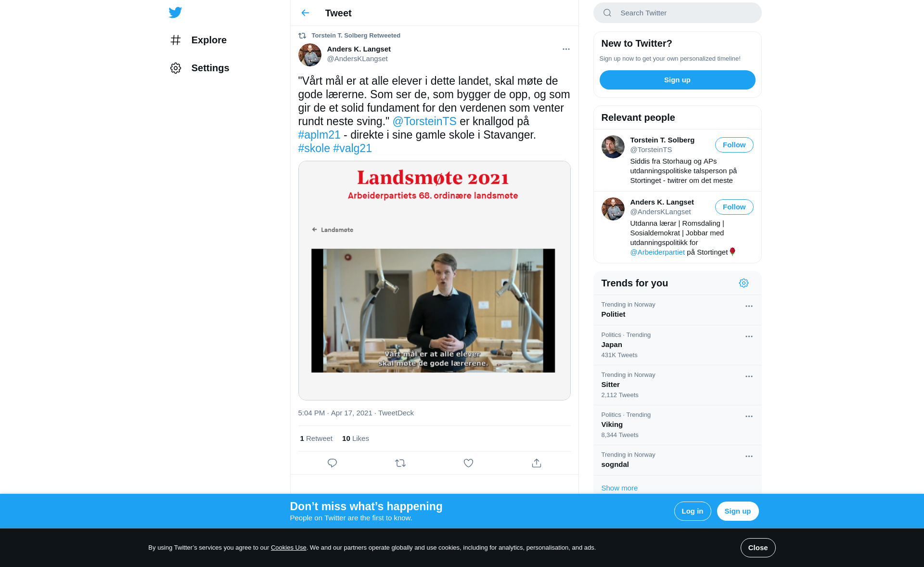Expand trends with Show more
This screenshot has width=924, height=567.
click(619, 488)
